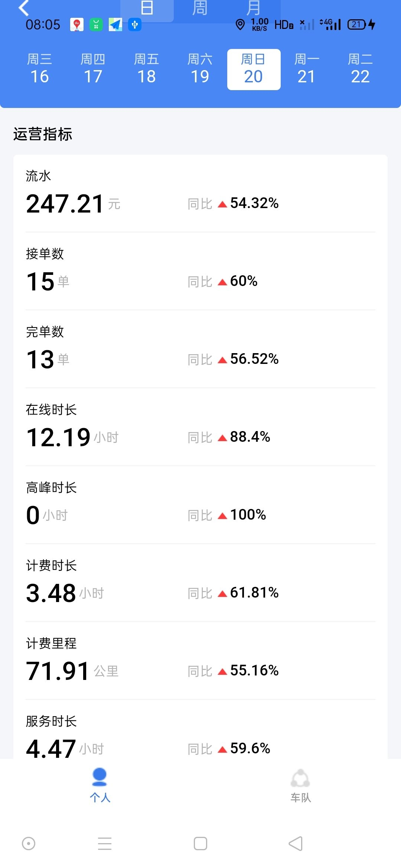The width and height of the screenshot is (401, 868).
Task: Switch to the 周 week view tab
Action: (200, 8)
